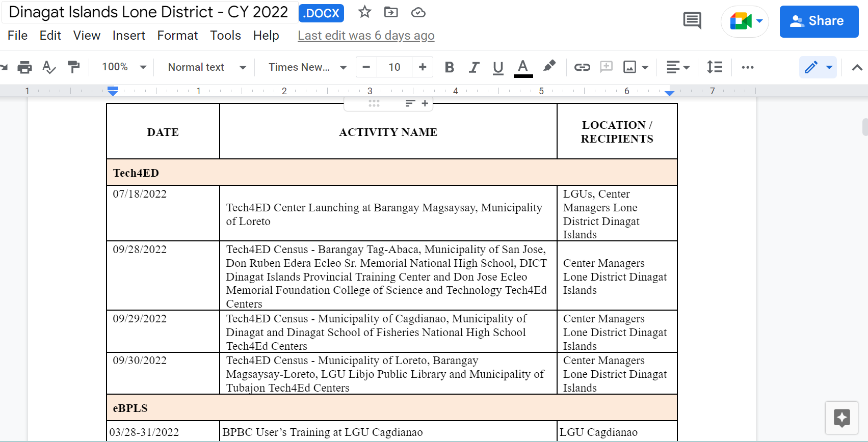Start a Google Meet call
The image size is (868, 442).
tap(741, 21)
